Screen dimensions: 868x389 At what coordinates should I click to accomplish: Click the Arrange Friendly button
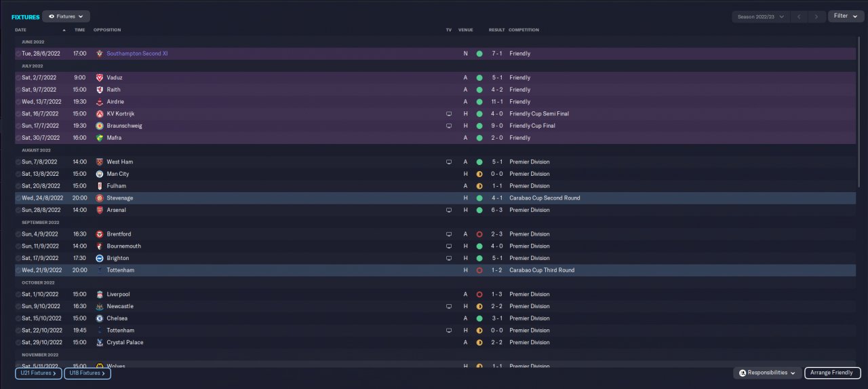coord(832,373)
